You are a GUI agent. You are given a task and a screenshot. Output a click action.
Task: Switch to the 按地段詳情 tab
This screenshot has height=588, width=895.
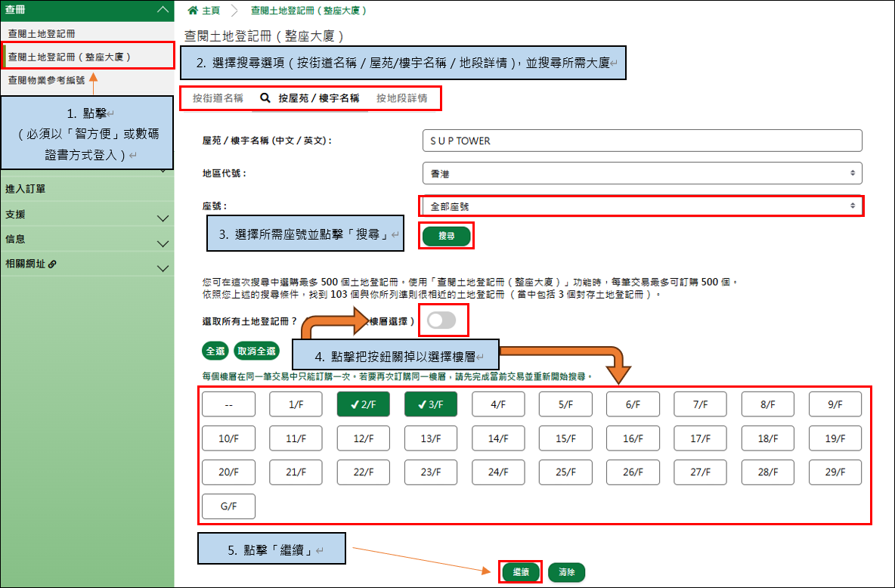404,98
